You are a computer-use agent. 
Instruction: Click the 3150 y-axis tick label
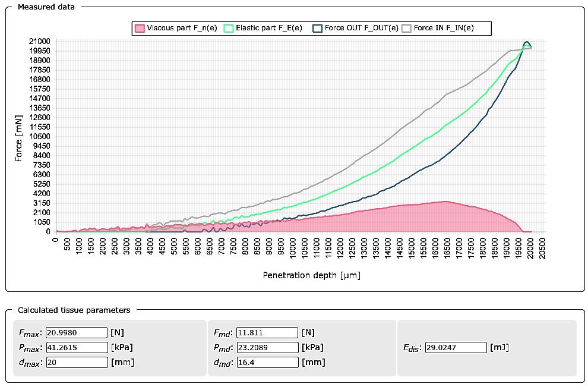pos(43,203)
